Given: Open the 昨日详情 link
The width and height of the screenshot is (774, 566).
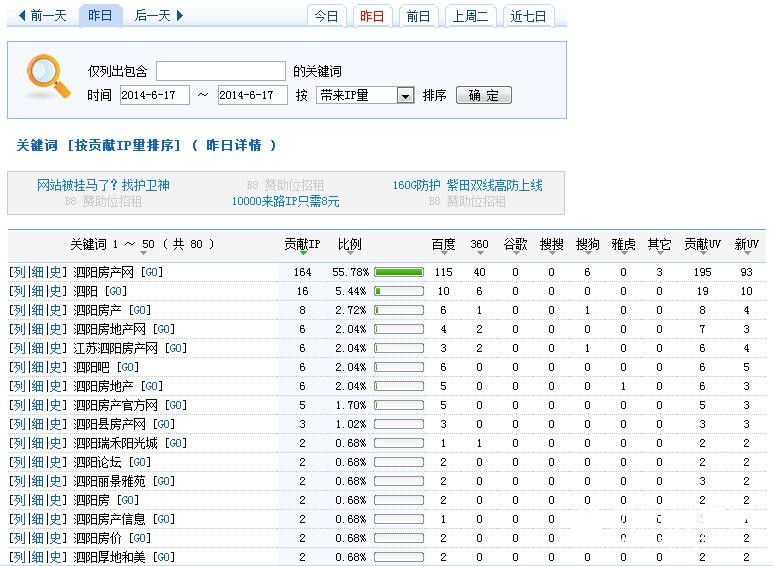Looking at the screenshot, I should 233,145.
